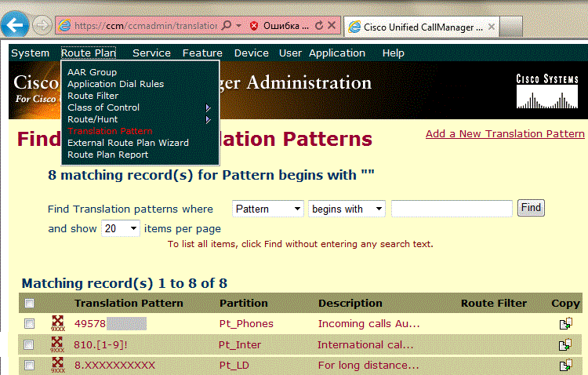This screenshot has height=375, width=588.
Task: Click the copy icon for Pt_LD row
Action: tap(564, 365)
